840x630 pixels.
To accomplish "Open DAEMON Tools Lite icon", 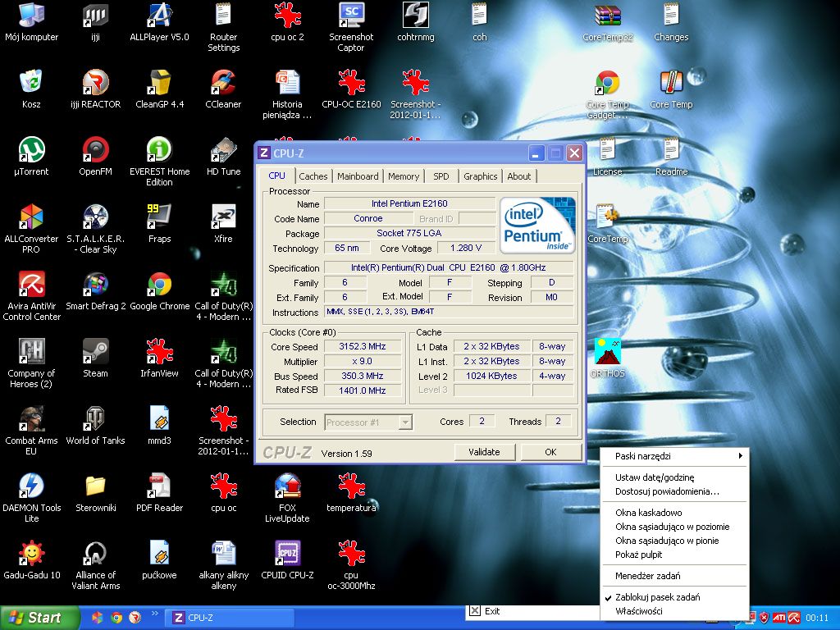I will click(31, 499).
